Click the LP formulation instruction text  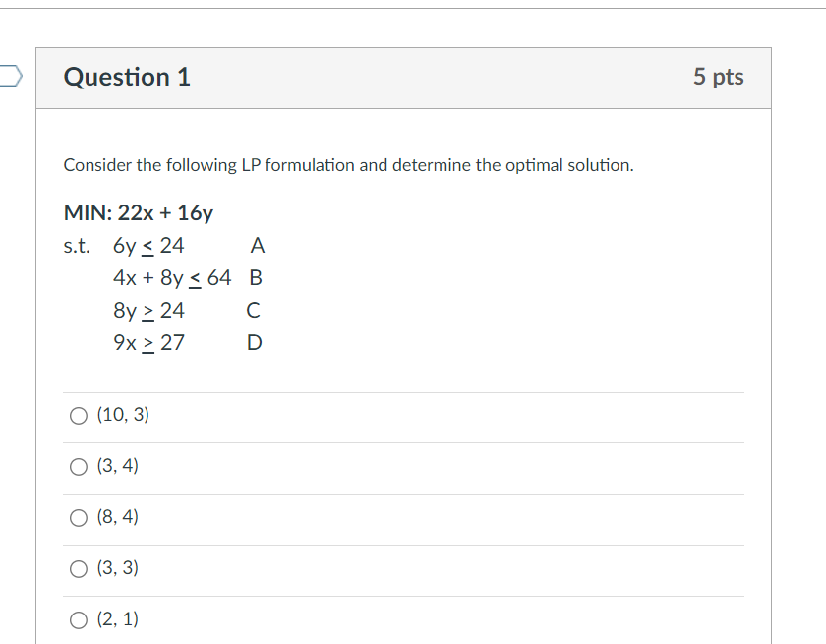pyautogui.click(x=348, y=164)
